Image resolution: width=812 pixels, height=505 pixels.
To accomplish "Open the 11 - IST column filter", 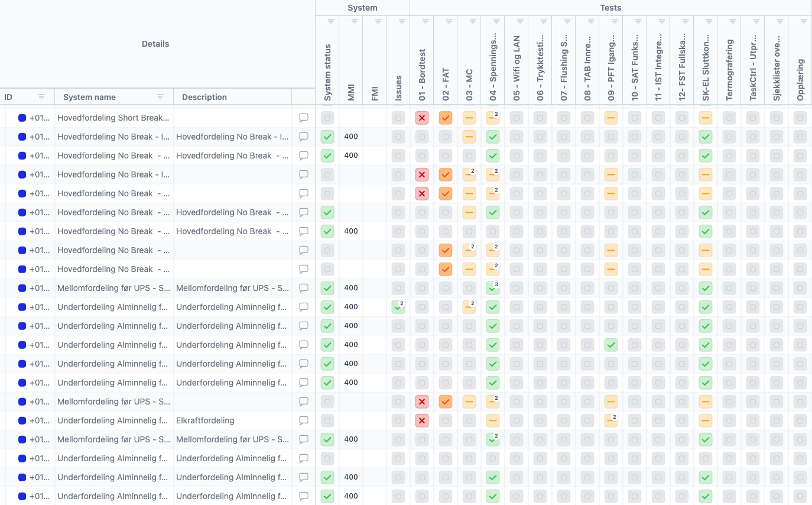I will [662, 22].
